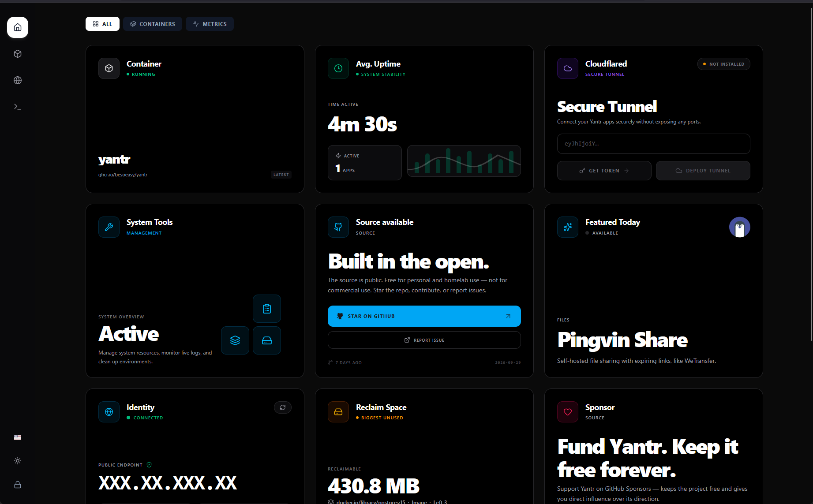813x504 pixels.
Task: Open the Pingvin Share penguin avatar
Action: click(x=740, y=227)
